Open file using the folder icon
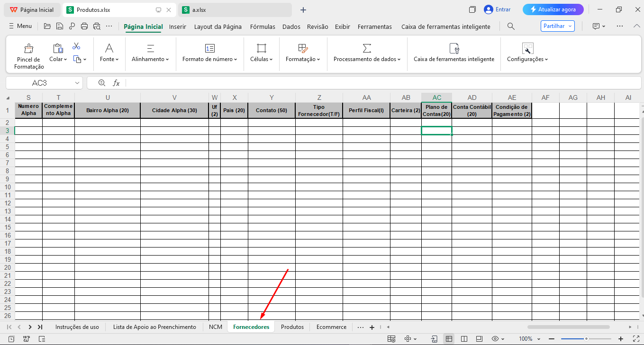Screen dimensions: 644x345 pos(47,27)
